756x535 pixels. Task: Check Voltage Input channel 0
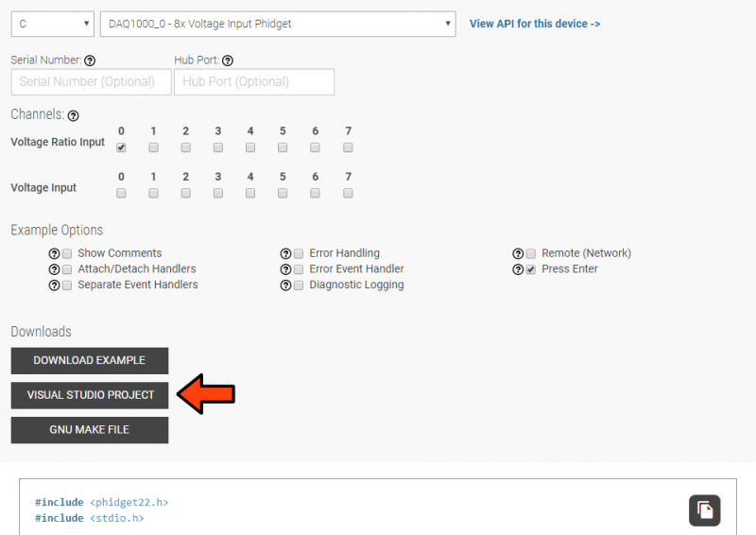(x=121, y=194)
